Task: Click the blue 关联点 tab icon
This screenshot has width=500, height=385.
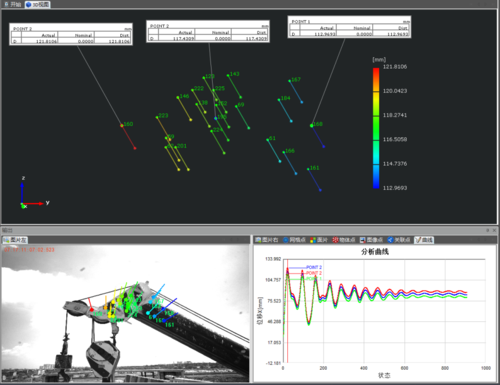Action: [390, 240]
